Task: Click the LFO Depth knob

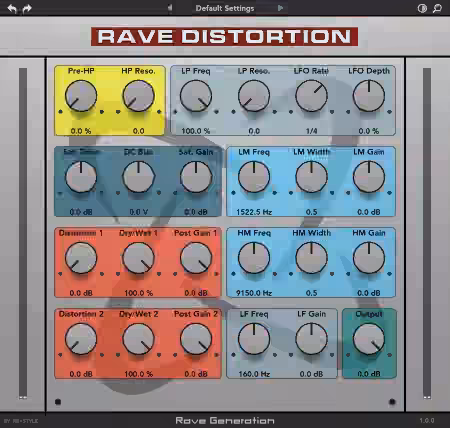Action: pyautogui.click(x=369, y=96)
